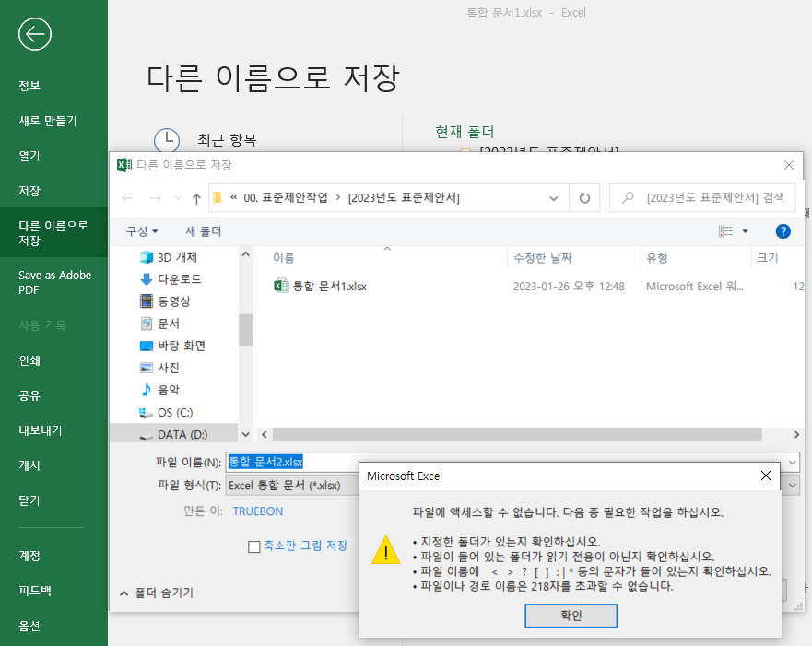Click the 새 폴더 button

coord(203,231)
